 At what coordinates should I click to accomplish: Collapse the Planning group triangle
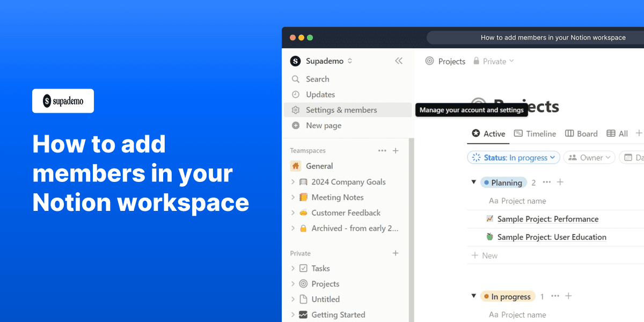474,182
